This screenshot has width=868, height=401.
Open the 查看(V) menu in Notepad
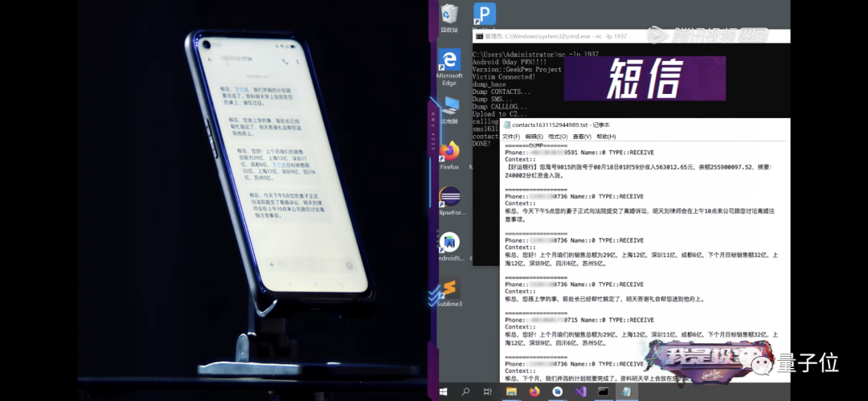(581, 137)
